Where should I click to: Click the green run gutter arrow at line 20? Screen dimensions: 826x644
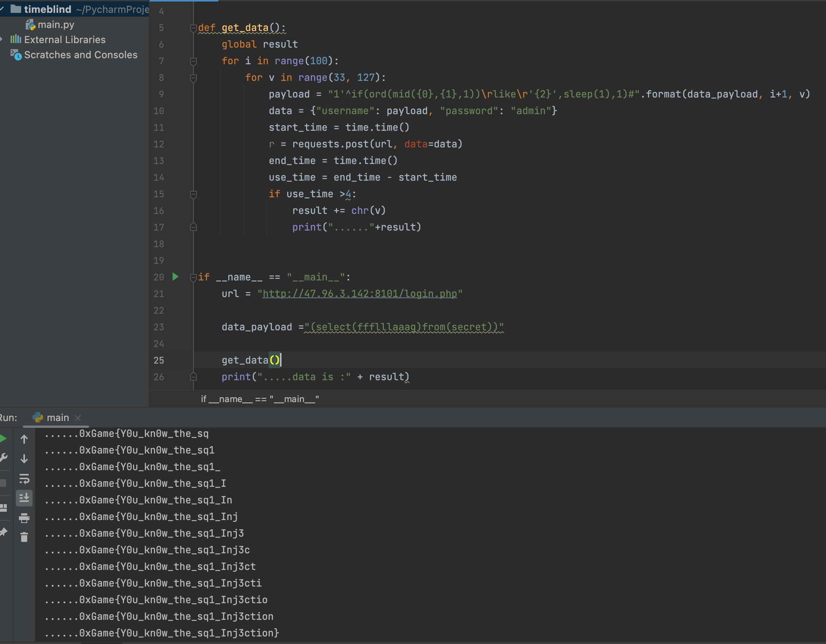pos(175,277)
